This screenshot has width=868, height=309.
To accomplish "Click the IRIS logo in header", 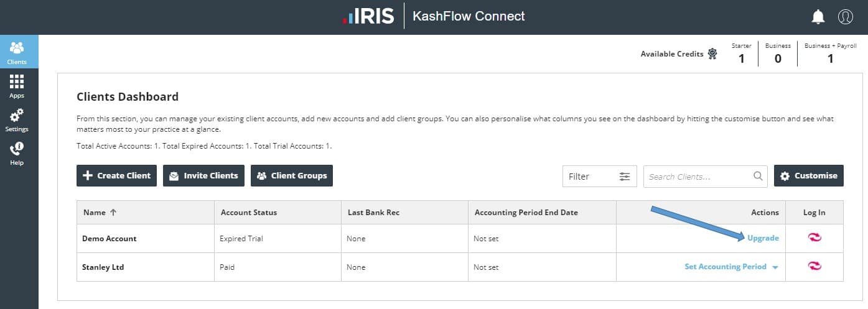I will [368, 17].
